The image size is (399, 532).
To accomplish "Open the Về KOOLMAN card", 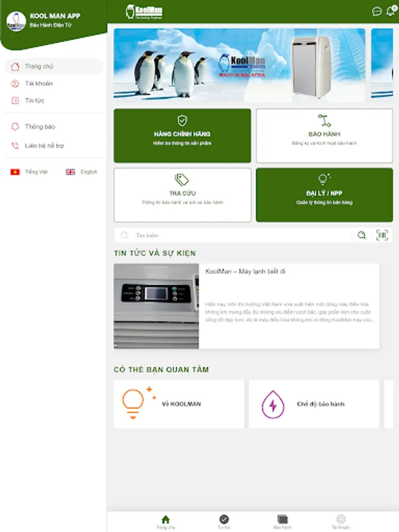I will (x=179, y=404).
